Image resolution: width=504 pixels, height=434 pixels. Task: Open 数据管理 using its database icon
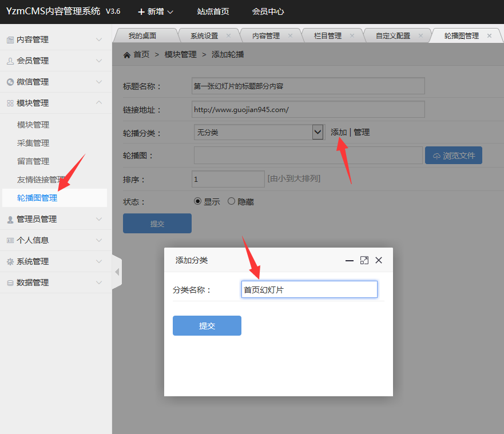tap(10, 282)
